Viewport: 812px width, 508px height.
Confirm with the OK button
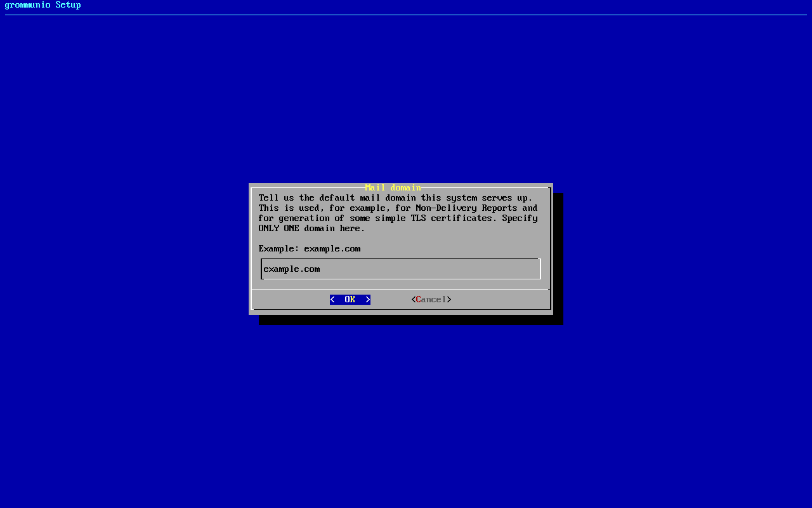(x=350, y=300)
